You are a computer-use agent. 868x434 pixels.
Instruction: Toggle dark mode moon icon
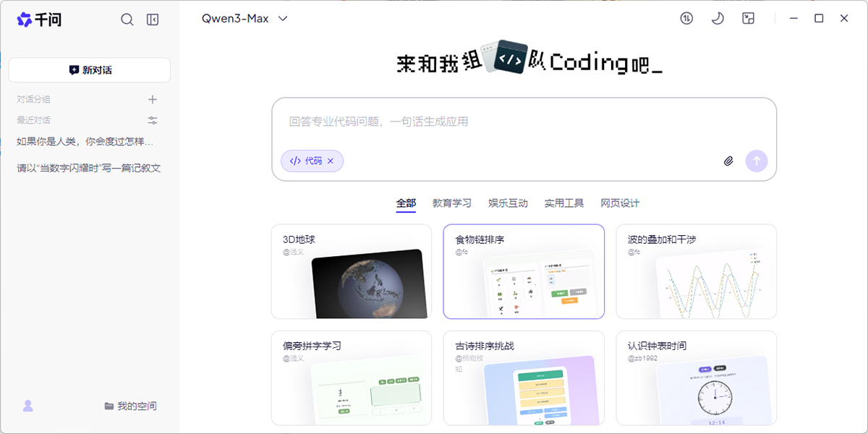click(x=718, y=19)
